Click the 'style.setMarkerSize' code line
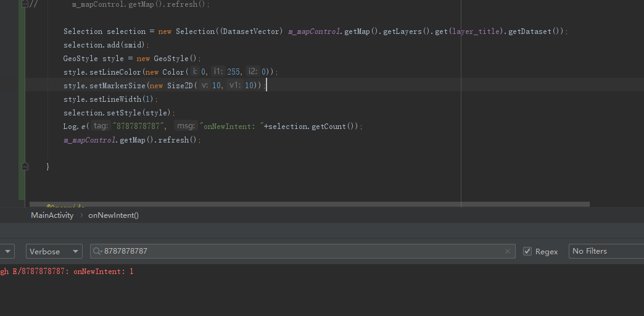 pos(165,85)
